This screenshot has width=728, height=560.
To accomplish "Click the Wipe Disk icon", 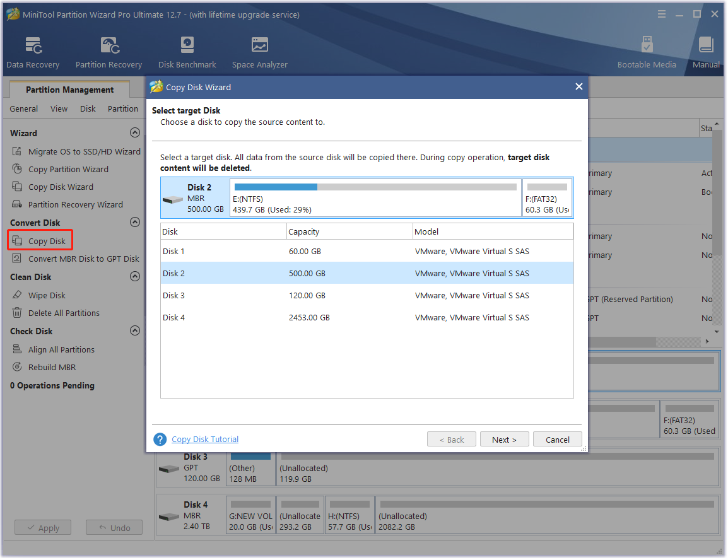I will [16, 295].
